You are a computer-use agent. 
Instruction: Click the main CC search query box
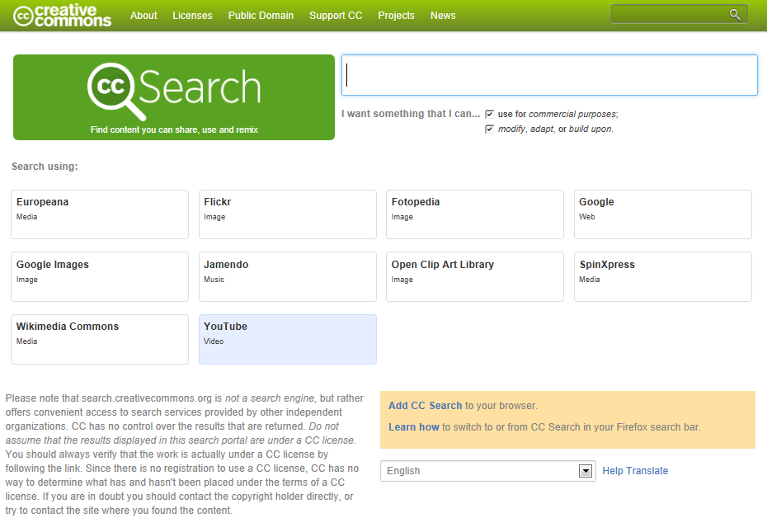(x=549, y=75)
